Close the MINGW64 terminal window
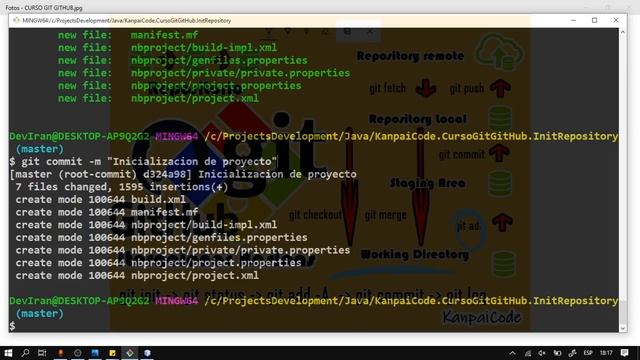This screenshot has height=360, width=640. [616, 20]
